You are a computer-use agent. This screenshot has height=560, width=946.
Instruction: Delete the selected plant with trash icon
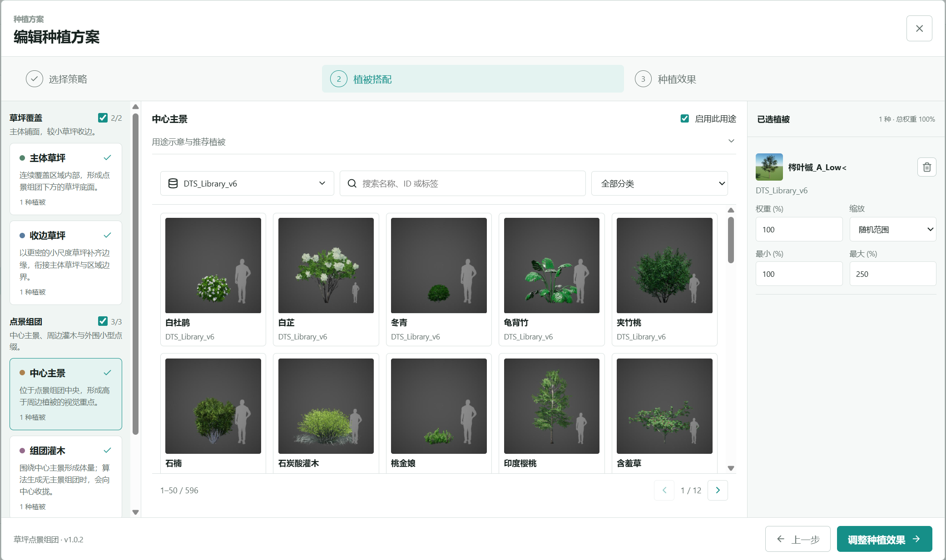click(926, 167)
